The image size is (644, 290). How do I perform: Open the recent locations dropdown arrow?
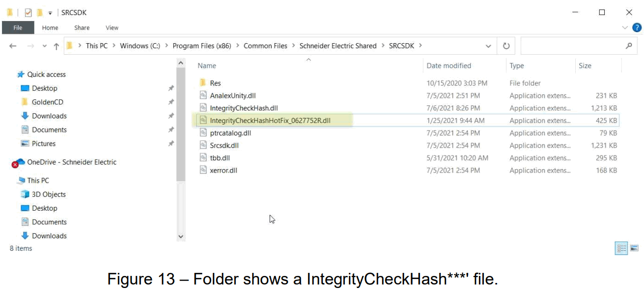tap(44, 46)
